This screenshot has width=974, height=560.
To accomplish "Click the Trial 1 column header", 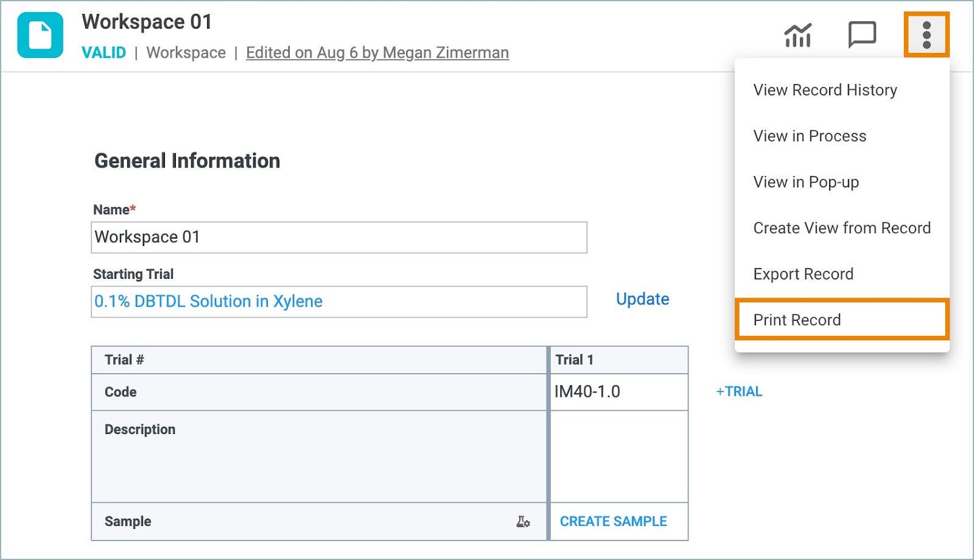I will (x=619, y=360).
